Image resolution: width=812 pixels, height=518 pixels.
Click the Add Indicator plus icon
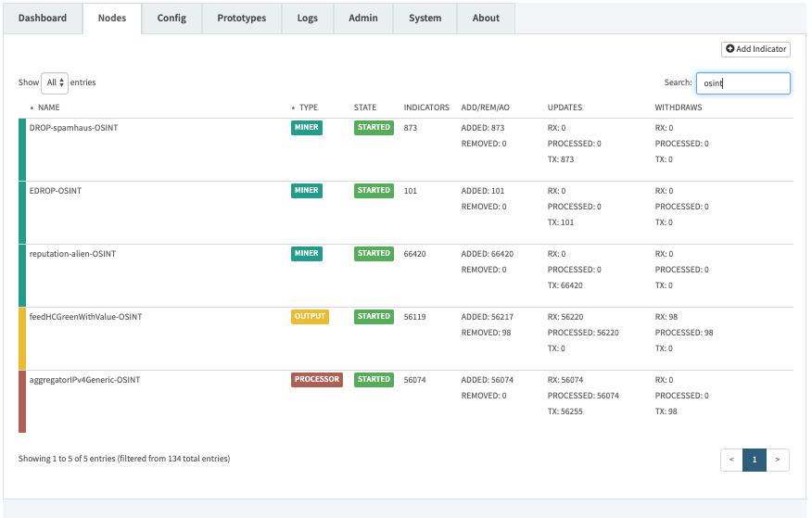click(x=730, y=49)
